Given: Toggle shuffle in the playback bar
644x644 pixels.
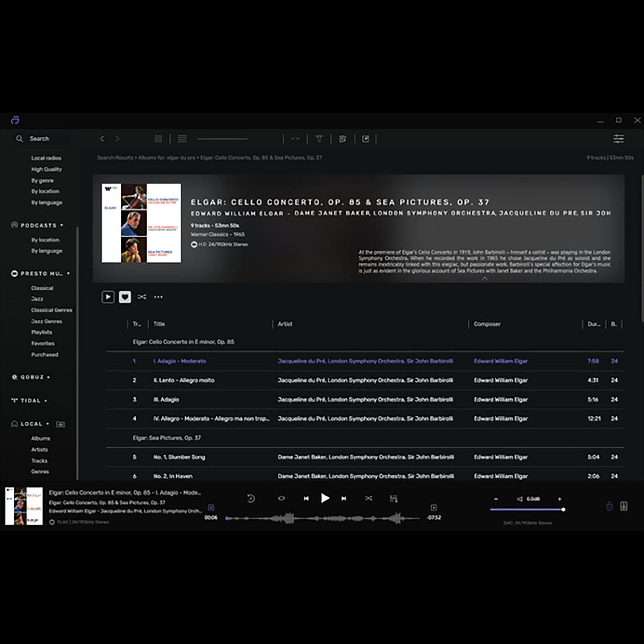Looking at the screenshot, I should pyautogui.click(x=368, y=498).
